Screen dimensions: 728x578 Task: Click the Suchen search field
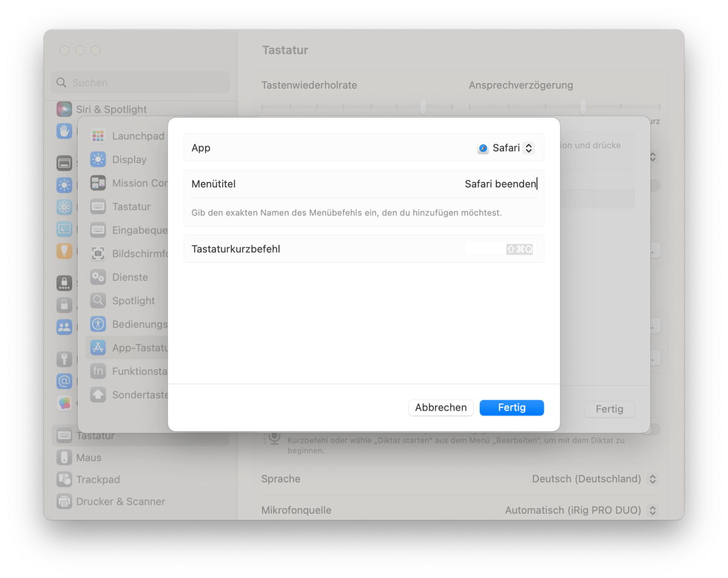click(x=141, y=82)
